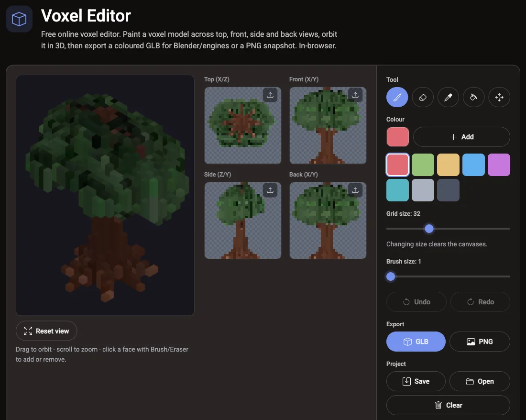Screen dimensions: 526x420
Task: Click the Grid size slider handle
Action: coord(429,229)
